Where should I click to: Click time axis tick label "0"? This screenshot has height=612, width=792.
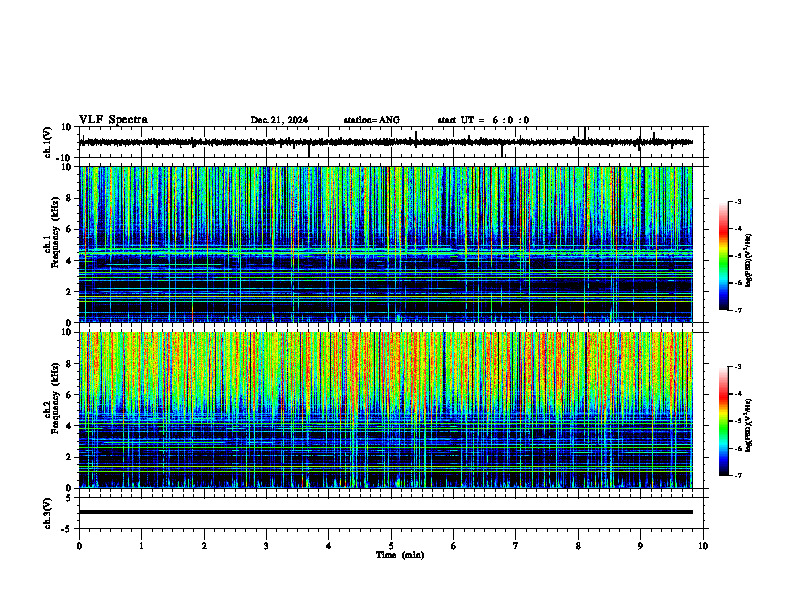click(79, 546)
